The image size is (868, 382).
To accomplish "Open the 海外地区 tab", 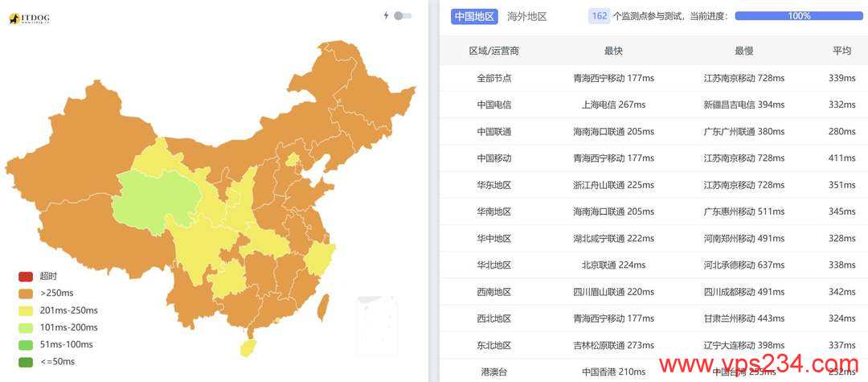I will 527,16.
